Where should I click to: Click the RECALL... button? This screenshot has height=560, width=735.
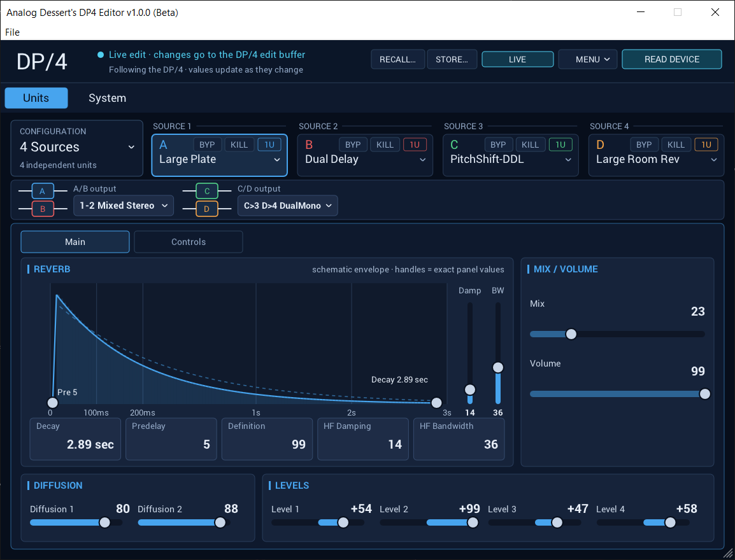pyautogui.click(x=397, y=59)
